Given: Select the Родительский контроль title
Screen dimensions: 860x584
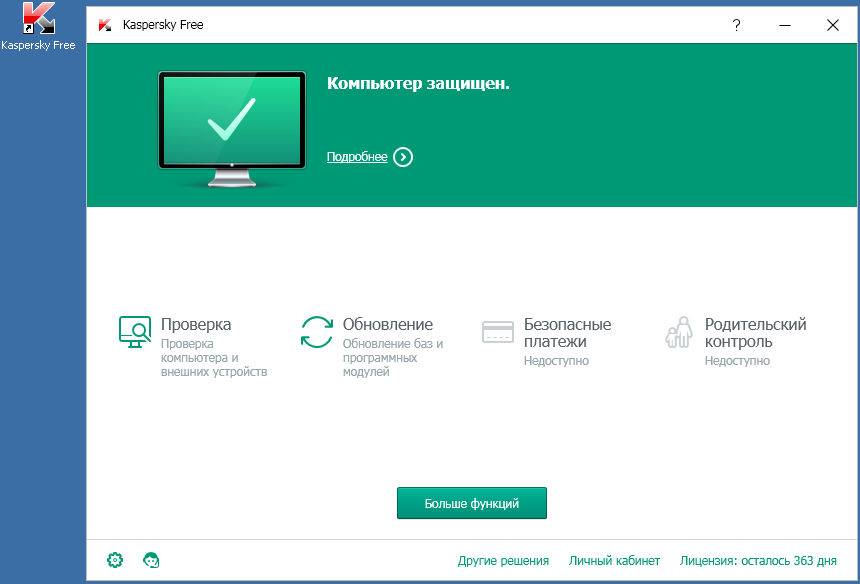Looking at the screenshot, I should click(755, 333).
